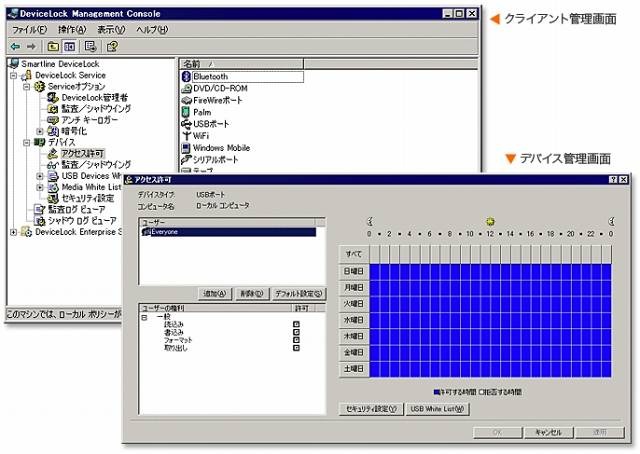This screenshot has width=640, height=454.
Task: Click the デフォルト設定(S) button
Action: click(x=299, y=294)
